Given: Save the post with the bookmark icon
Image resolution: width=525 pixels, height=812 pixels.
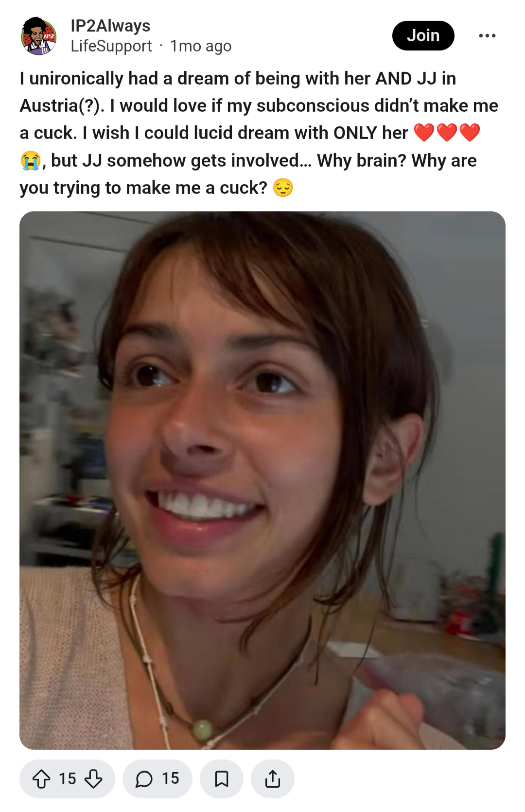Looking at the screenshot, I should pyautogui.click(x=222, y=779).
